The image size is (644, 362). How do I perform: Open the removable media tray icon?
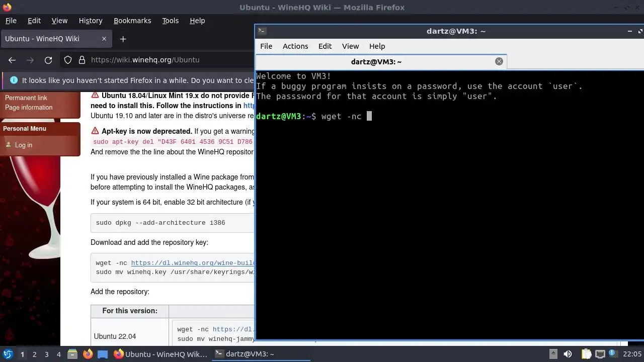coord(553,354)
